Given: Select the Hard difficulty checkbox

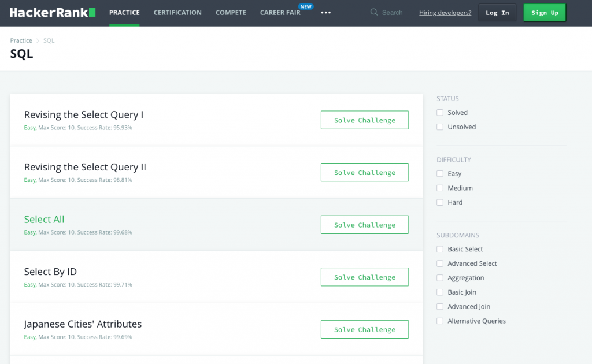Looking at the screenshot, I should pyautogui.click(x=440, y=203).
